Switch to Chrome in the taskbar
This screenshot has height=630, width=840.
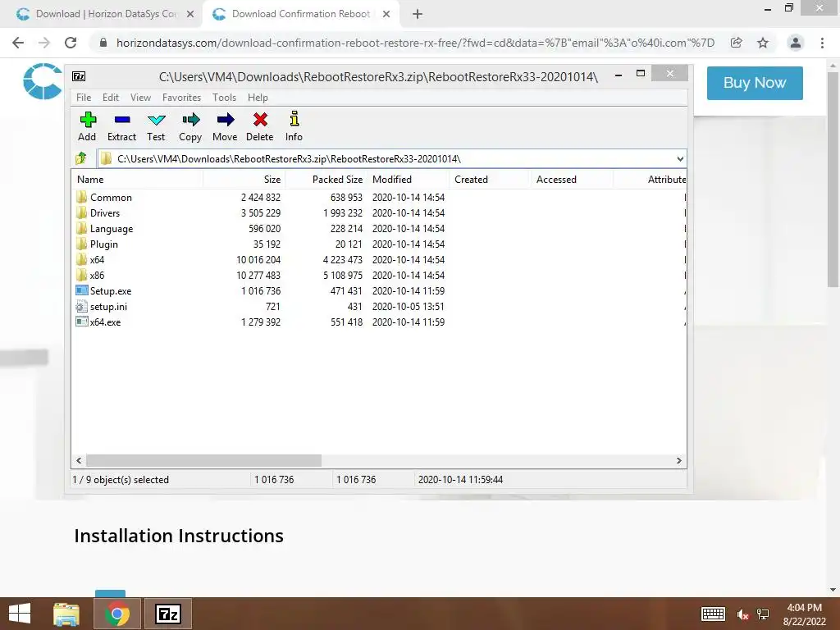(116, 614)
